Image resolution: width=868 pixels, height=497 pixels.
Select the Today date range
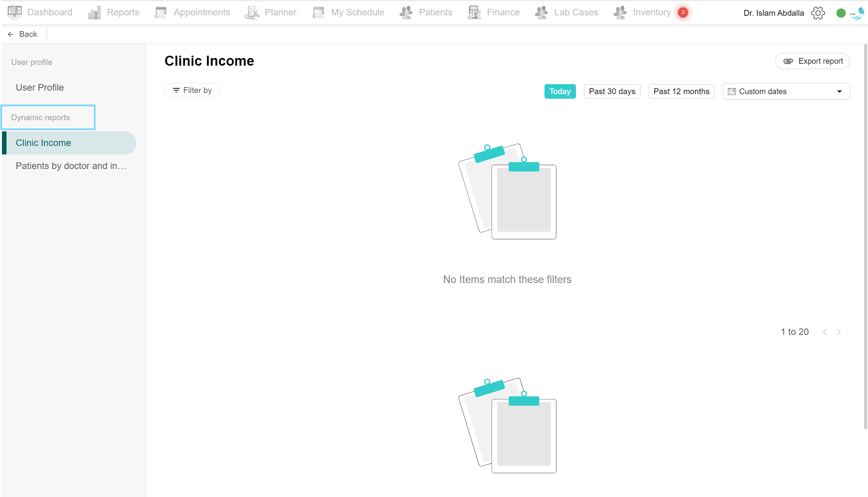tap(560, 91)
